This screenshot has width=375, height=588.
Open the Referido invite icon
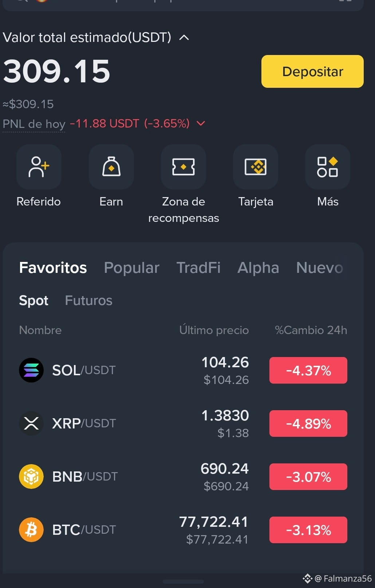coord(39,167)
